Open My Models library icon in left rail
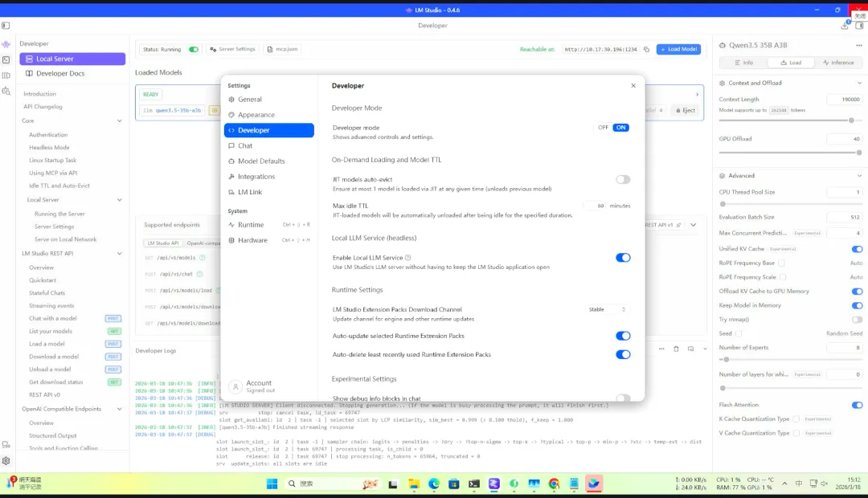The image size is (868, 498). click(x=6, y=76)
